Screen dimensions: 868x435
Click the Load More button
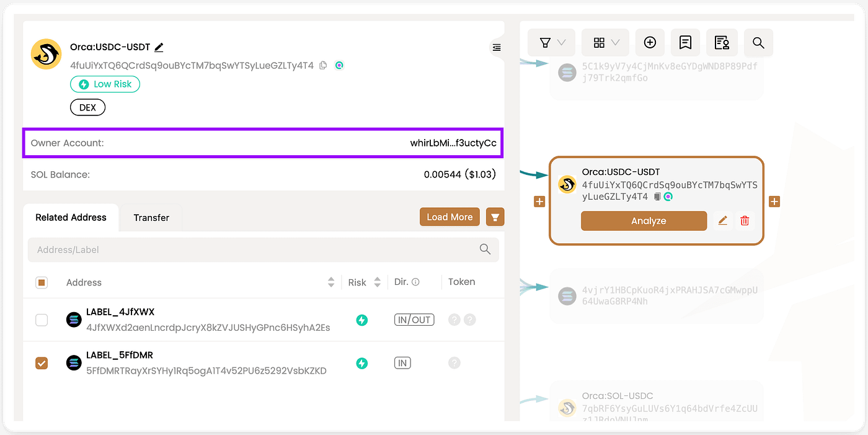(449, 217)
